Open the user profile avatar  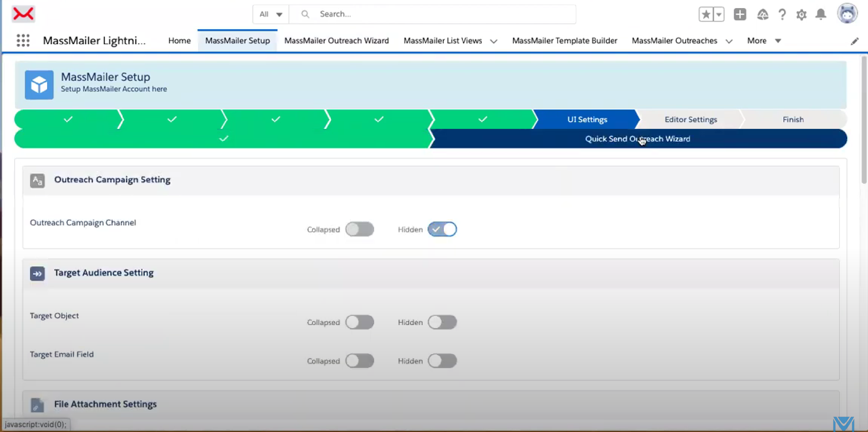point(847,14)
